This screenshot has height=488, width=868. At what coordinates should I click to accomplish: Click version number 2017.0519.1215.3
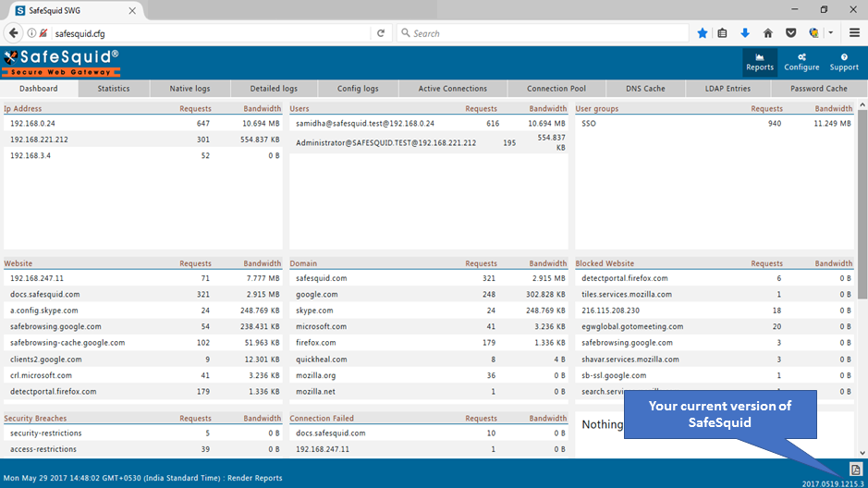coord(833,483)
